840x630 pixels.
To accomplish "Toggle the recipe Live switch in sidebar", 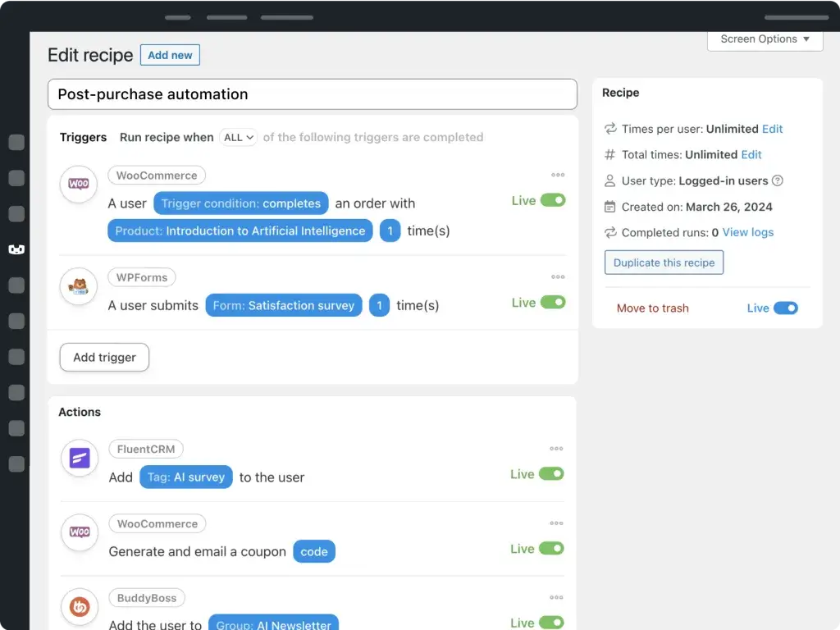I will coord(785,308).
